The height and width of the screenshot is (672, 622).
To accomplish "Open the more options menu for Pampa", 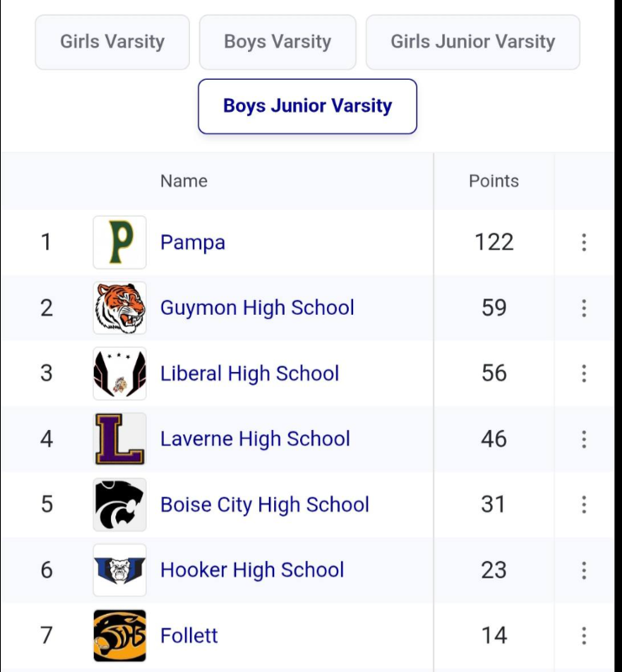I will point(583,243).
